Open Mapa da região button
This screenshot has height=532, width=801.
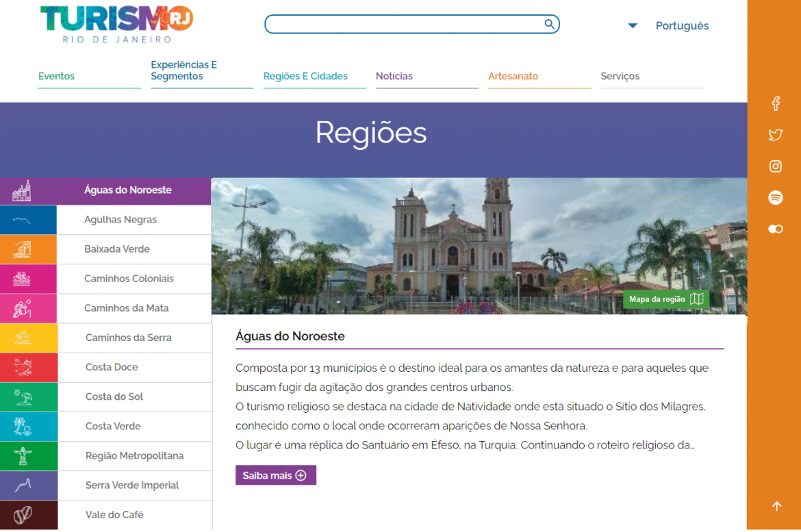[x=665, y=299]
